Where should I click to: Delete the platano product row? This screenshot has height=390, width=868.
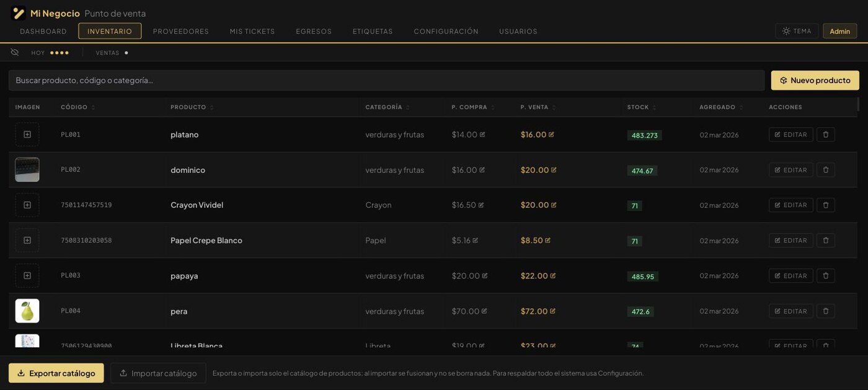click(x=826, y=135)
